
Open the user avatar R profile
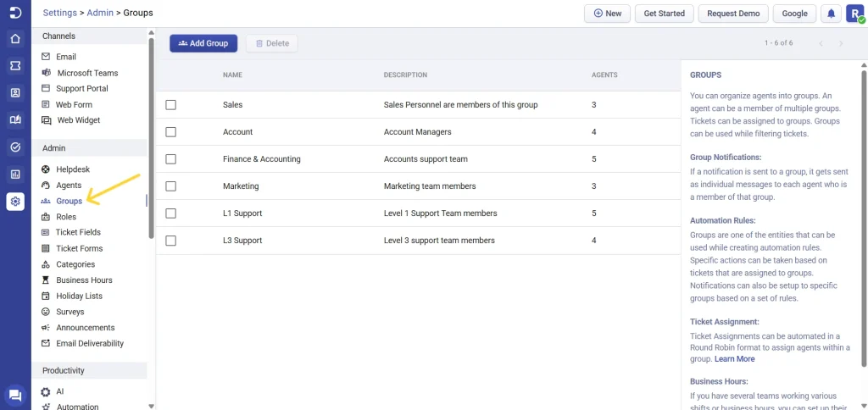pyautogui.click(x=855, y=14)
